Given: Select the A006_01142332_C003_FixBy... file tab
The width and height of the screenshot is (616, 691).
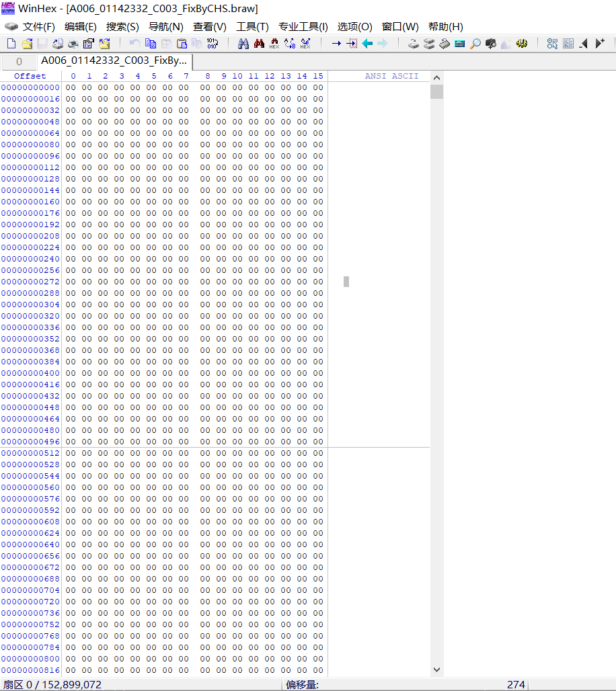Looking at the screenshot, I should click(114, 60).
